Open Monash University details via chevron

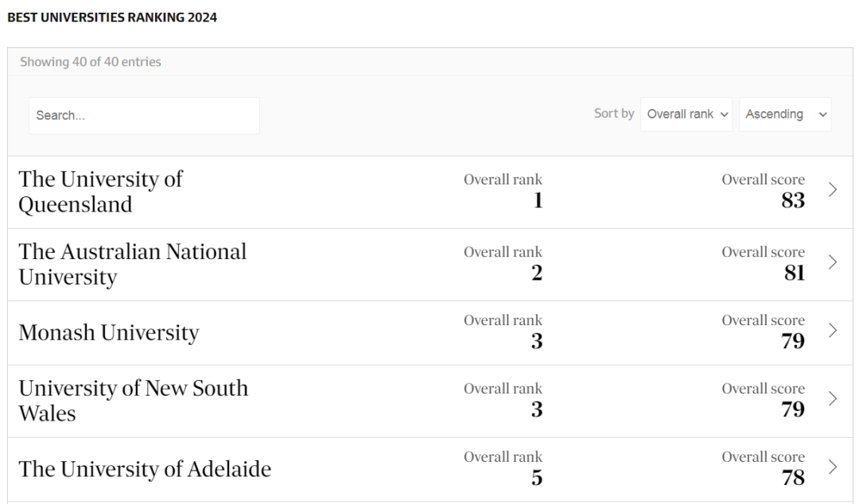click(833, 331)
